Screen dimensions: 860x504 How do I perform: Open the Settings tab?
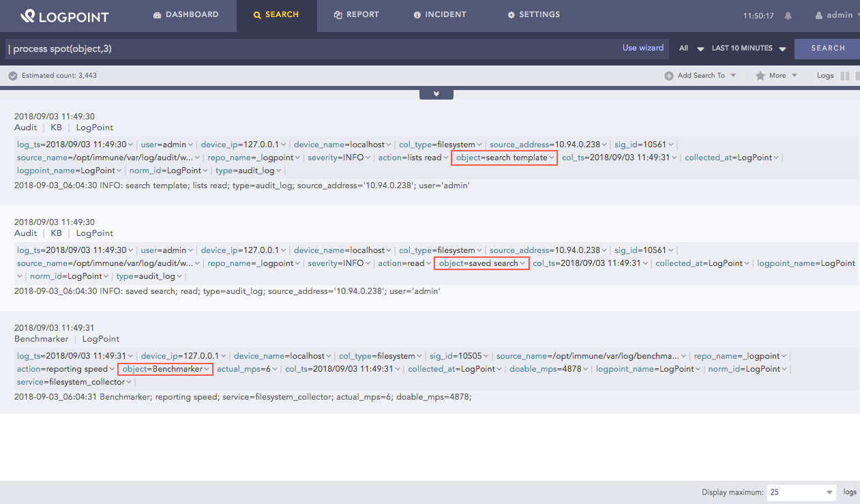click(533, 14)
